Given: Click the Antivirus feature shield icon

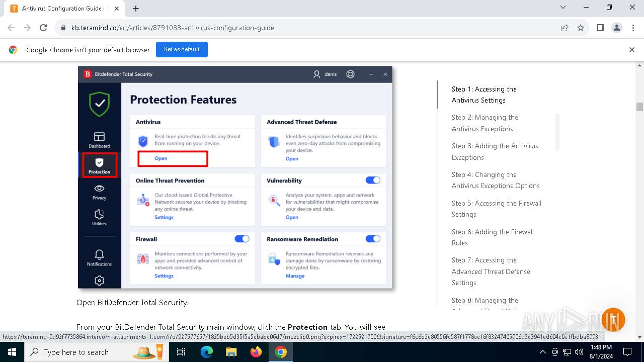Looking at the screenshot, I should click(x=143, y=141).
